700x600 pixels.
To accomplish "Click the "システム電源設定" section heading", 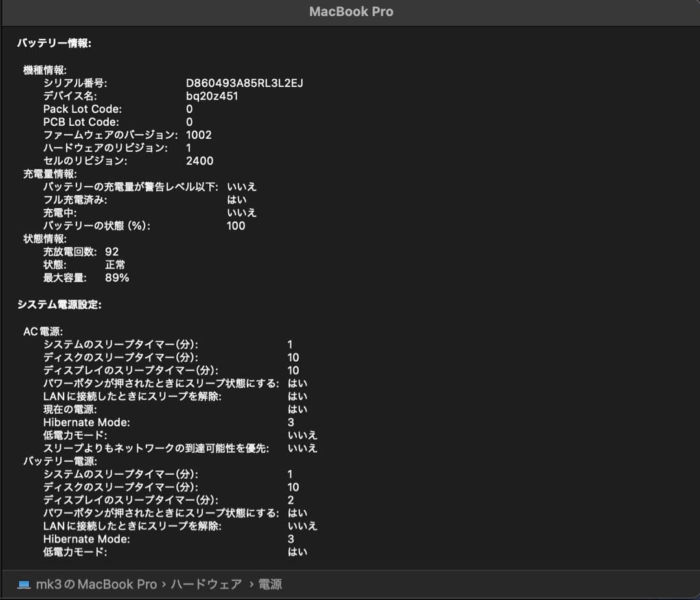I will tap(57, 304).
